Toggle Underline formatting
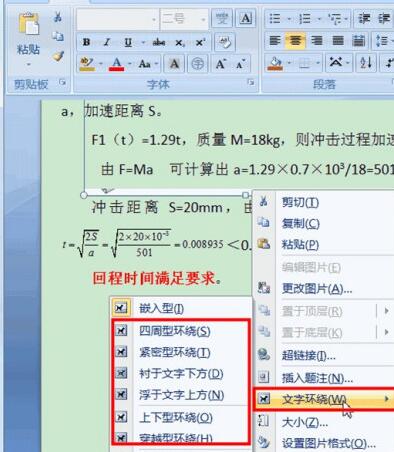 coord(128,42)
